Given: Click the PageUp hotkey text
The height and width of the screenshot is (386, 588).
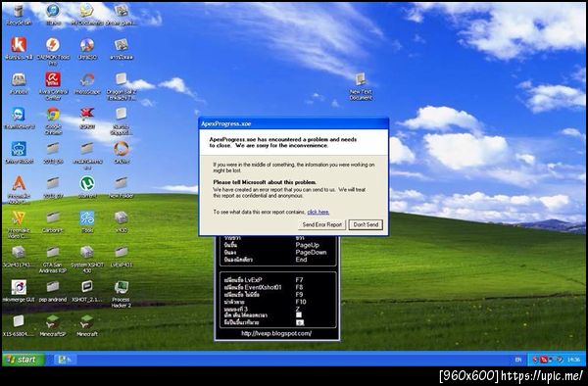Looking at the screenshot, I should pyautogui.click(x=307, y=245).
